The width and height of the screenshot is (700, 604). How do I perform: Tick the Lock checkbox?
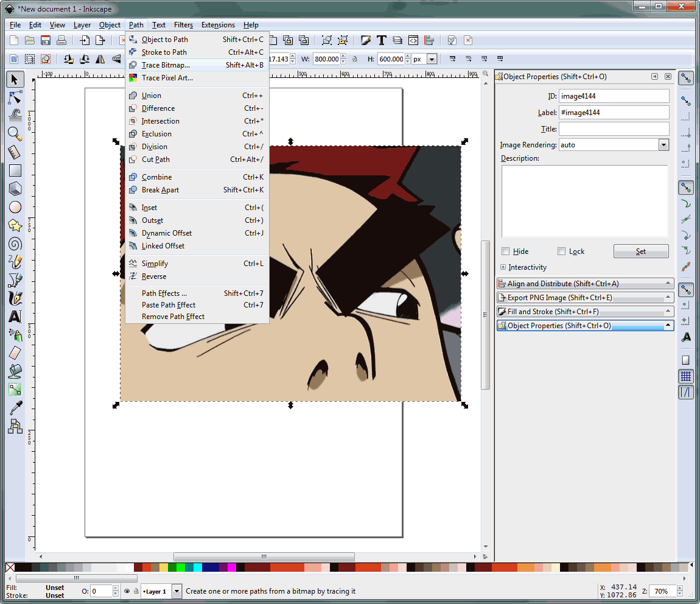562,251
